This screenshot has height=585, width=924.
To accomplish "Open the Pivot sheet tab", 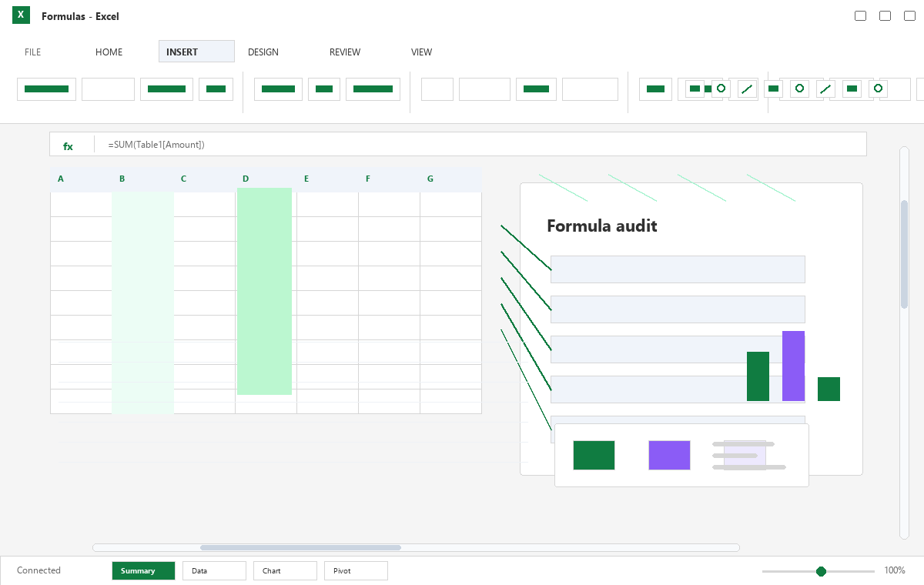I will click(356, 570).
